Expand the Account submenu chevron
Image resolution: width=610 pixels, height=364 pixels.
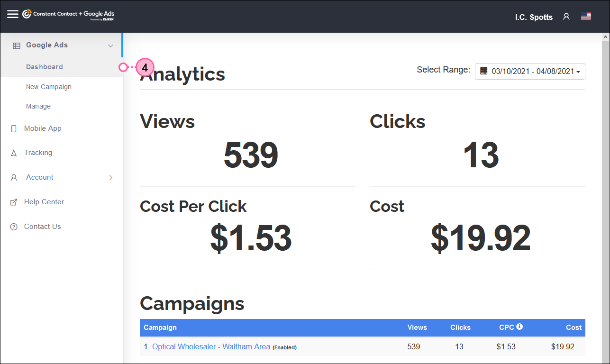110,177
